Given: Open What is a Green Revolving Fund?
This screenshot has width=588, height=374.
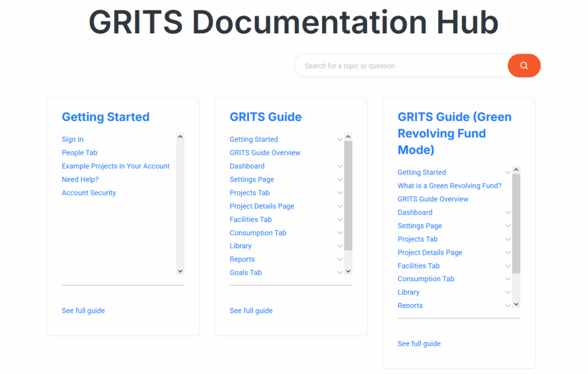Looking at the screenshot, I should [x=449, y=186].
